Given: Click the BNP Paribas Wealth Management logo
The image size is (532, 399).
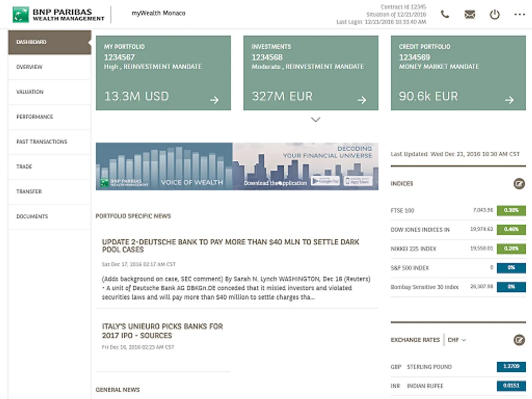Looking at the screenshot, I should (58, 14).
